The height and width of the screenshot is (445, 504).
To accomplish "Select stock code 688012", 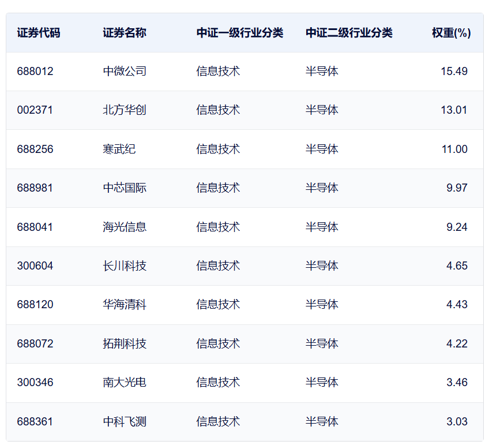I will (x=35, y=72).
